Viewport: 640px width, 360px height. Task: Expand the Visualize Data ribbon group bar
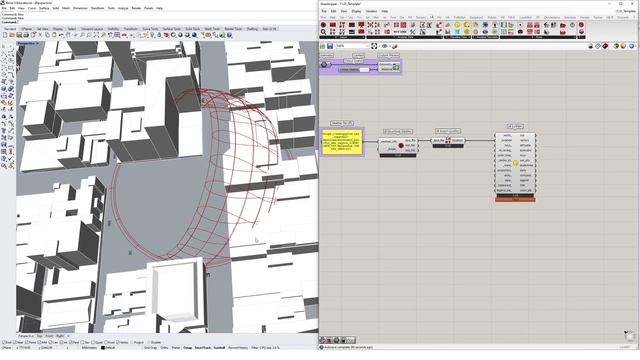[457, 37]
